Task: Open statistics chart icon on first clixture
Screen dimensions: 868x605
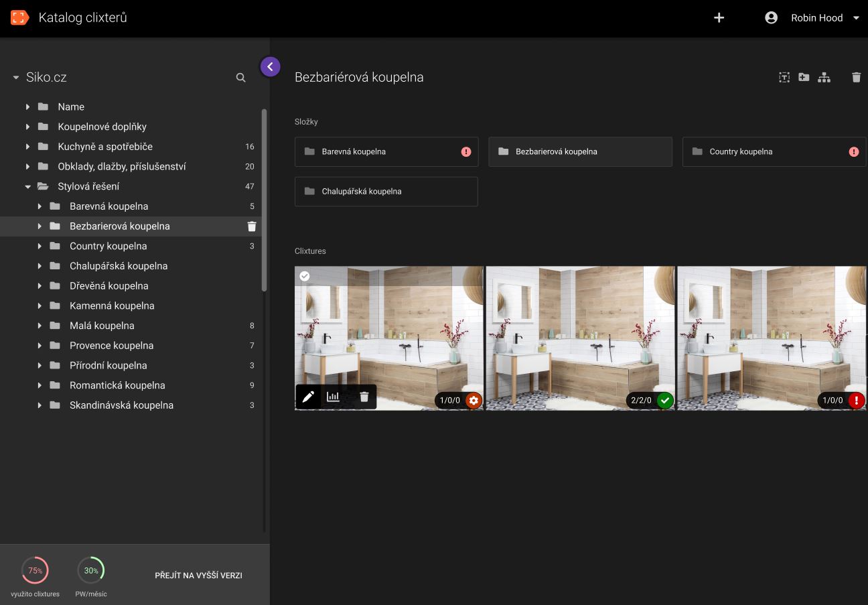Action: (x=333, y=397)
